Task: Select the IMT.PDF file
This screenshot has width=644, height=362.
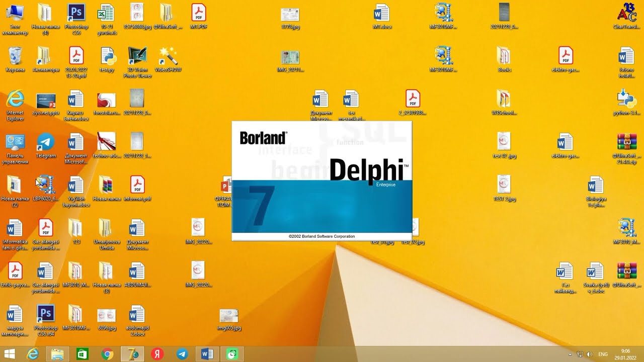Action: 199,16
